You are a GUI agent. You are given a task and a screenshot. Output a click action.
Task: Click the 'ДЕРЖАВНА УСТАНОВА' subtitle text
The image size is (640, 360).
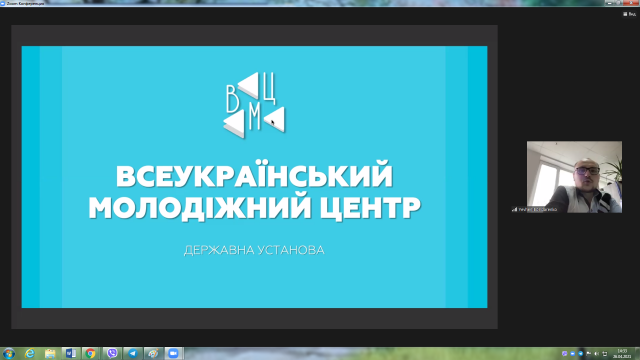(254, 250)
